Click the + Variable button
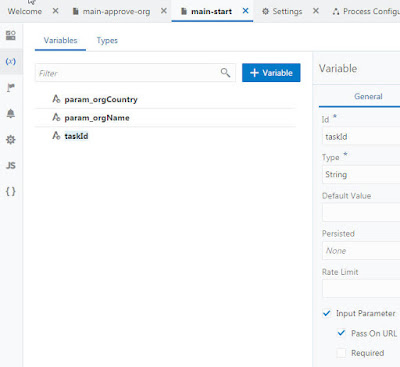The width and height of the screenshot is (400, 367). click(271, 73)
